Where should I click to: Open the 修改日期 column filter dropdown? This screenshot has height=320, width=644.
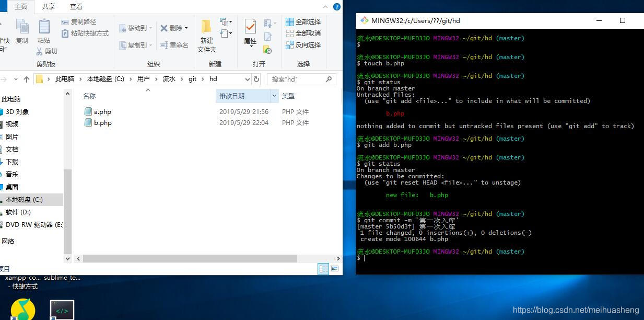coord(274,96)
